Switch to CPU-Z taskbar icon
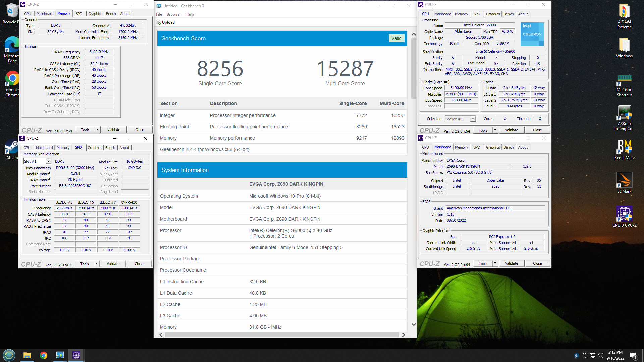 [76, 355]
